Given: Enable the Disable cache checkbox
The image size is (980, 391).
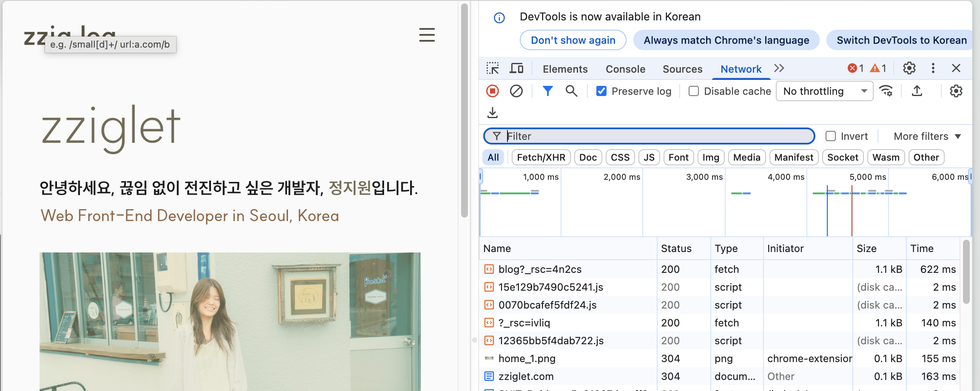Looking at the screenshot, I should [x=694, y=91].
